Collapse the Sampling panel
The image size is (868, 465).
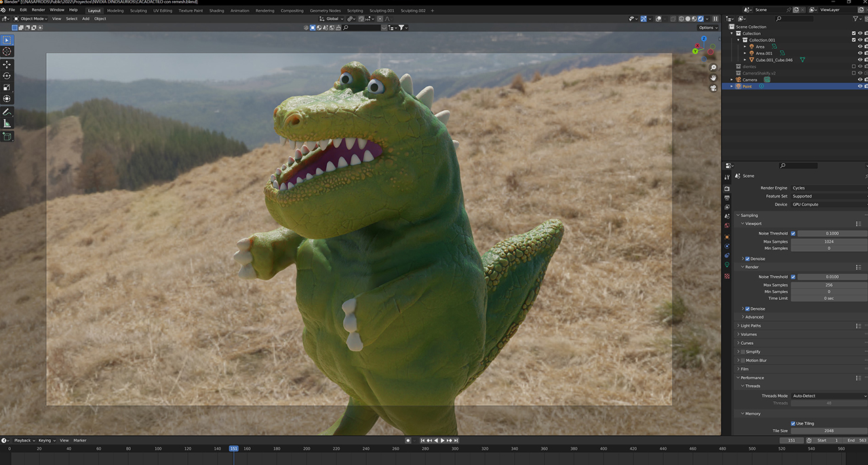point(749,215)
